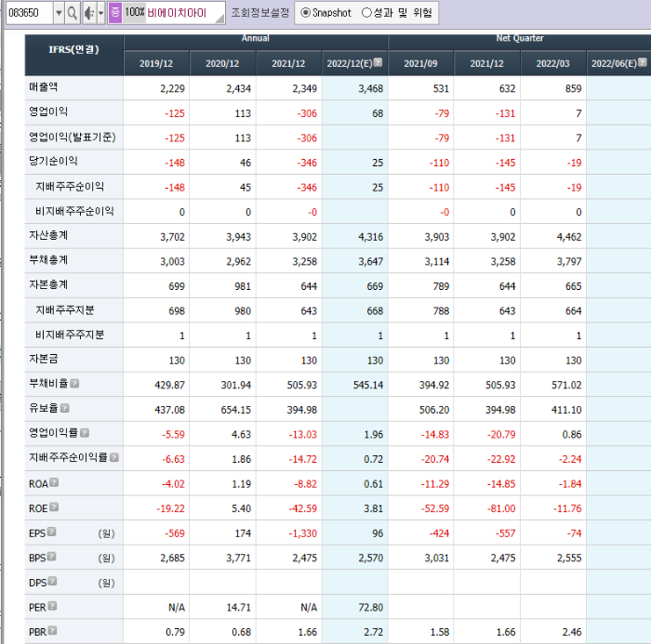Click the help icon beside DPS
This screenshot has height=644, width=651.
click(52, 581)
